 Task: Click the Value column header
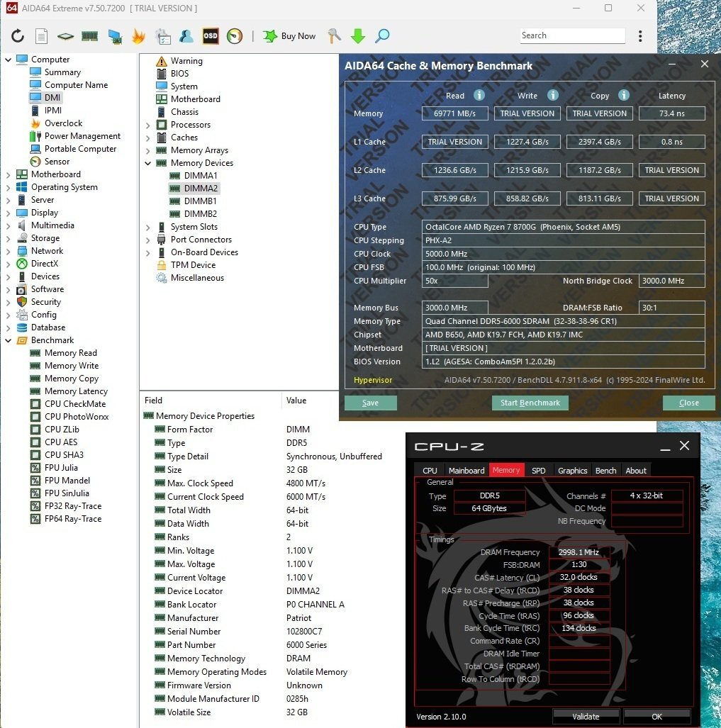pos(296,401)
